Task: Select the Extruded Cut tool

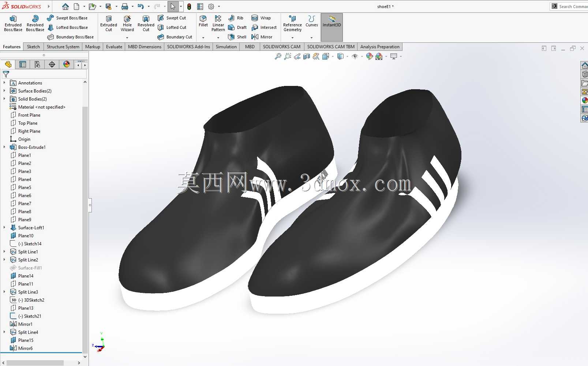Action: pyautogui.click(x=109, y=24)
